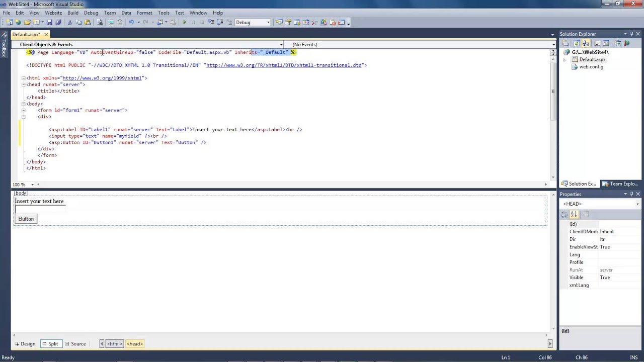Image resolution: width=644 pixels, height=362 pixels.
Task: Toggle Nest Related Files in Solution Explorer
Action: [x=586, y=43]
